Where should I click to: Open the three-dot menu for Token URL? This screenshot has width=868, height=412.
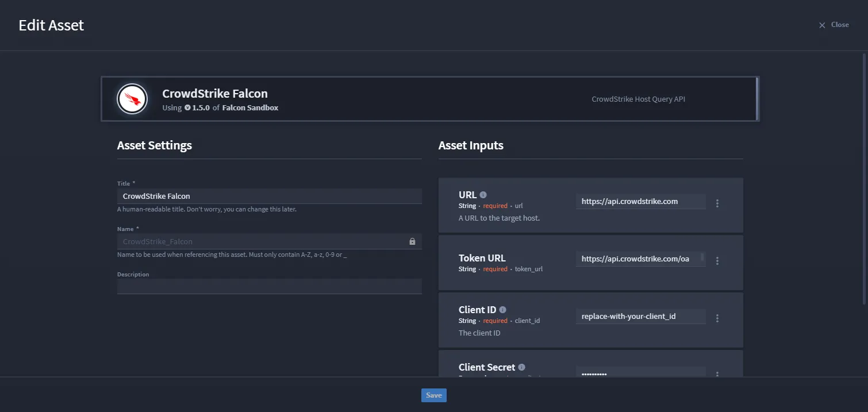[717, 261]
